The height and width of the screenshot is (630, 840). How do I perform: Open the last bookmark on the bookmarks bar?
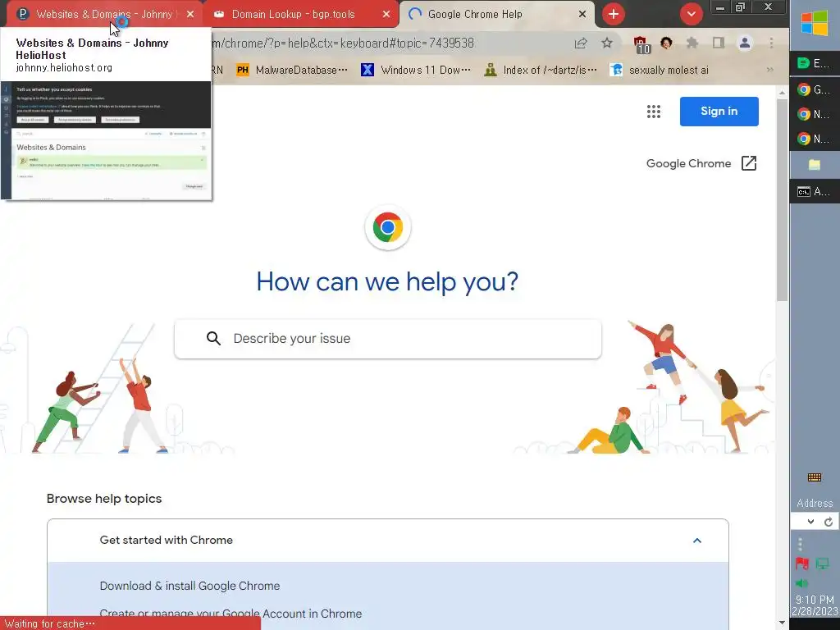[660, 70]
